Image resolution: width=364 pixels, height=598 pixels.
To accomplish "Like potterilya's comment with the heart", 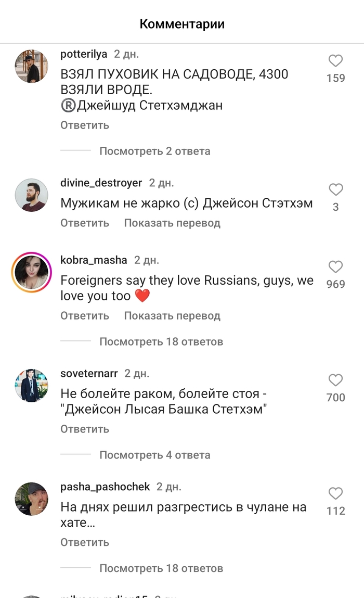I will (336, 61).
